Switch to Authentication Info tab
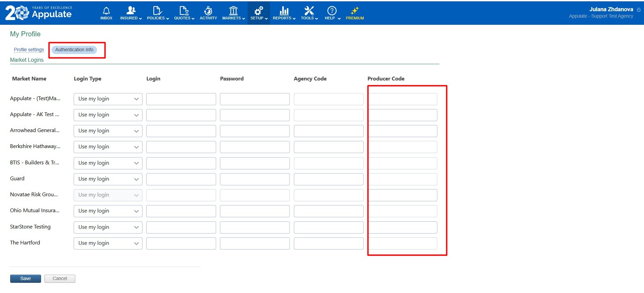The height and width of the screenshot is (293, 644). click(x=74, y=50)
